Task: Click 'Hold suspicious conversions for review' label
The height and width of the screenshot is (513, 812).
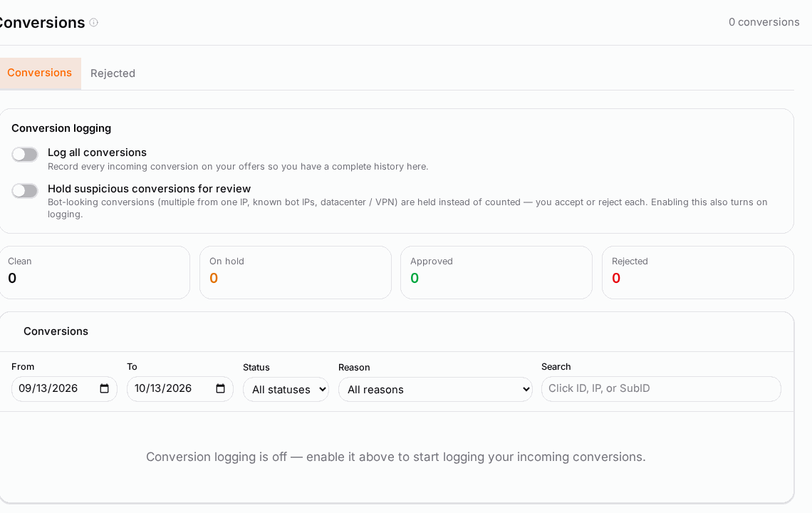Action: tap(149, 189)
